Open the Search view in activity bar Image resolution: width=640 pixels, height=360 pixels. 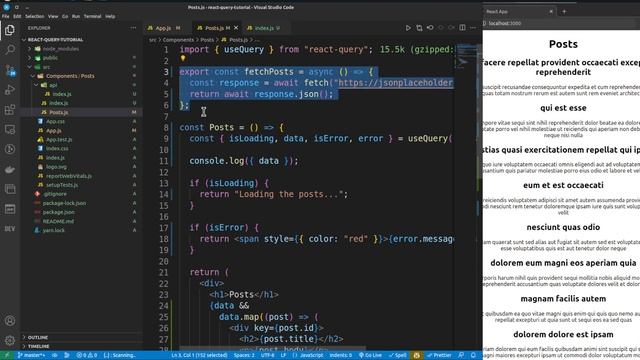click(10, 50)
